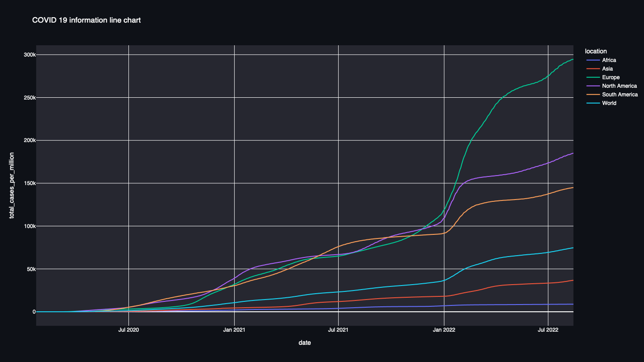This screenshot has height=362, width=644.
Task: Click the blue Africa line's end point
Action: (573, 304)
